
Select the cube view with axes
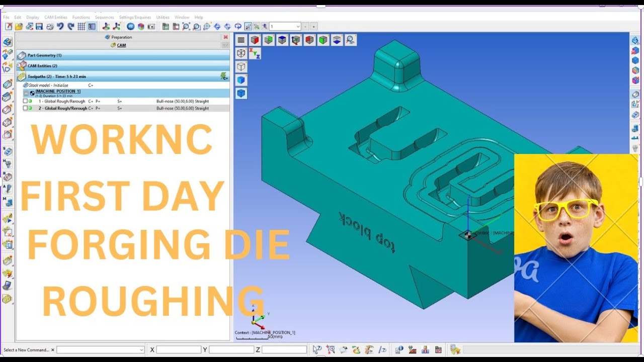[x=296, y=40]
